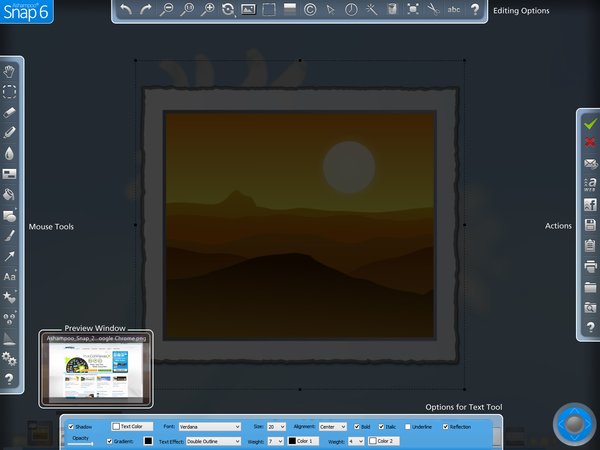
Task: Add a copyright watermark
Action: pyautogui.click(x=310, y=10)
